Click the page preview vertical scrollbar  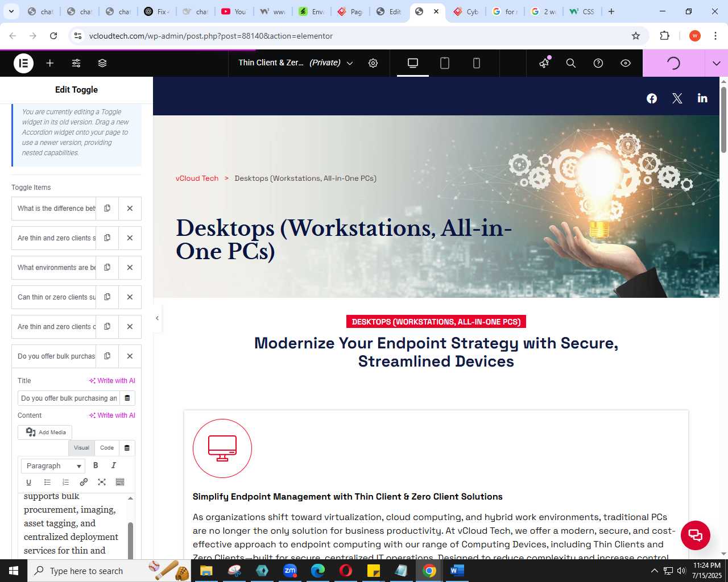click(723, 119)
